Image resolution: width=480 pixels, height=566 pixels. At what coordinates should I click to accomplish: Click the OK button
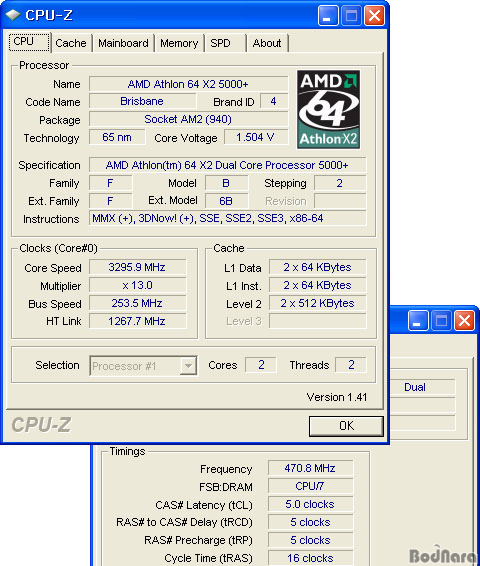(346, 426)
